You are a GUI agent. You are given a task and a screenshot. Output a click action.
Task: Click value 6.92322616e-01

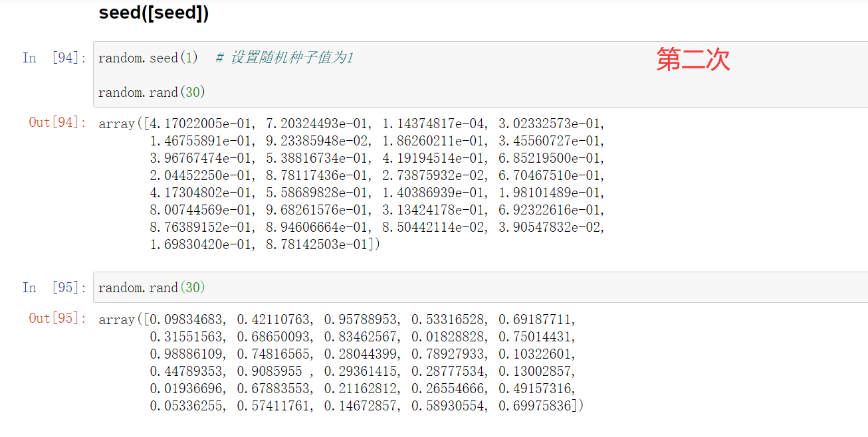pos(550,210)
